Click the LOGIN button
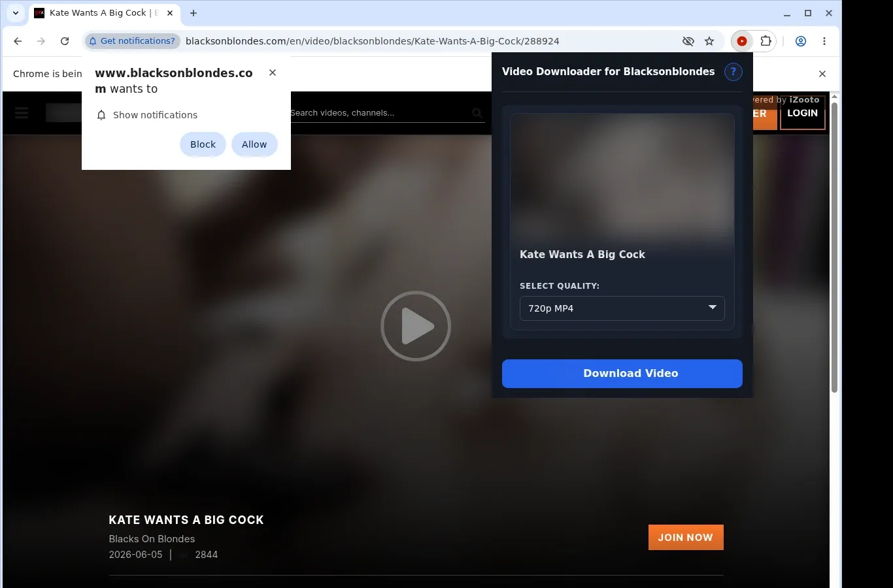The height and width of the screenshot is (588, 893). tap(802, 113)
